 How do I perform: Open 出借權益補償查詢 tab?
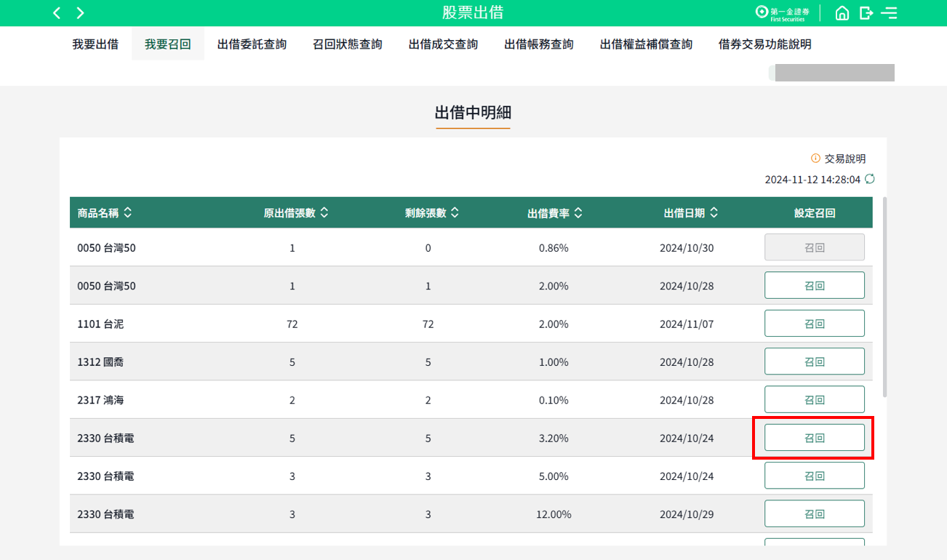(646, 44)
